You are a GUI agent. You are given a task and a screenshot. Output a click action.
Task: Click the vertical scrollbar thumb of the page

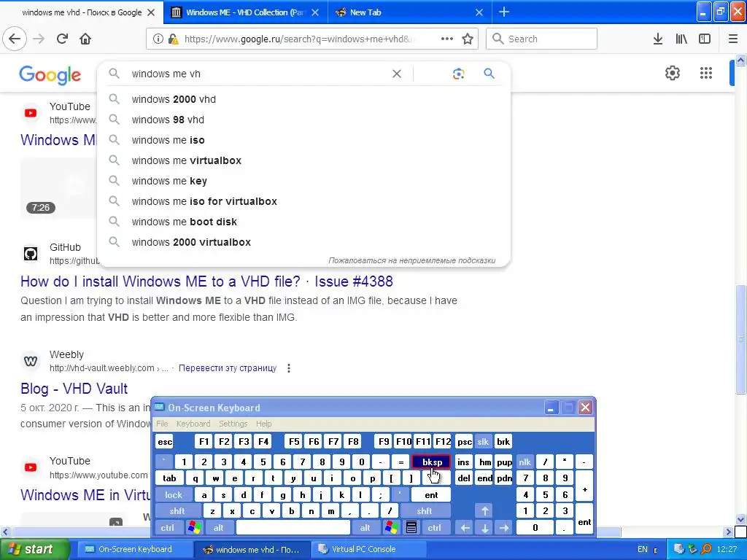tap(740, 339)
